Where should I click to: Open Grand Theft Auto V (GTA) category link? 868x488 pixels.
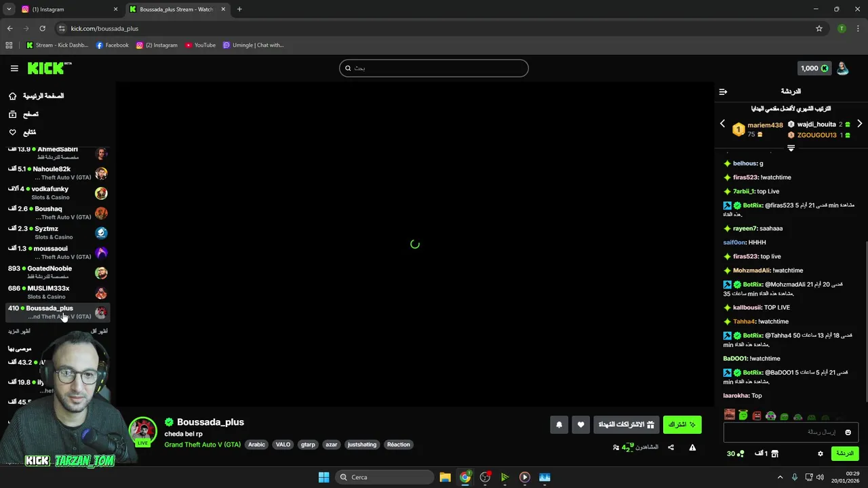click(x=202, y=445)
